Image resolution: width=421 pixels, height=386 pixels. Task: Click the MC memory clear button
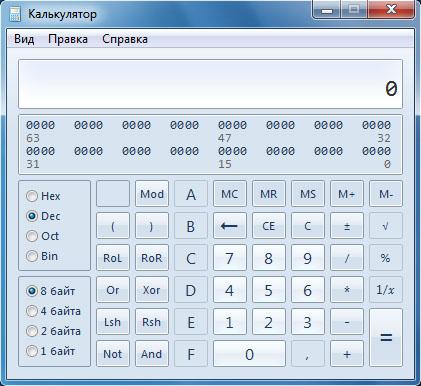(x=230, y=194)
